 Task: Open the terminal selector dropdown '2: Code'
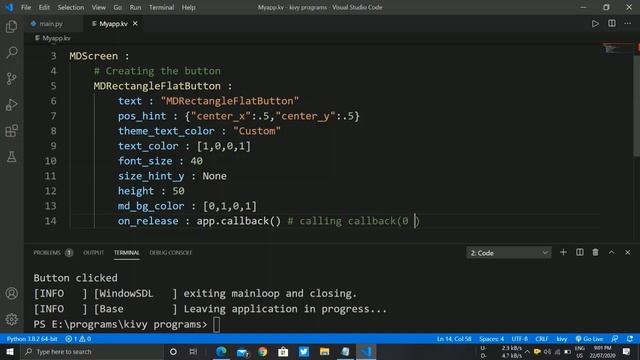[509, 253]
